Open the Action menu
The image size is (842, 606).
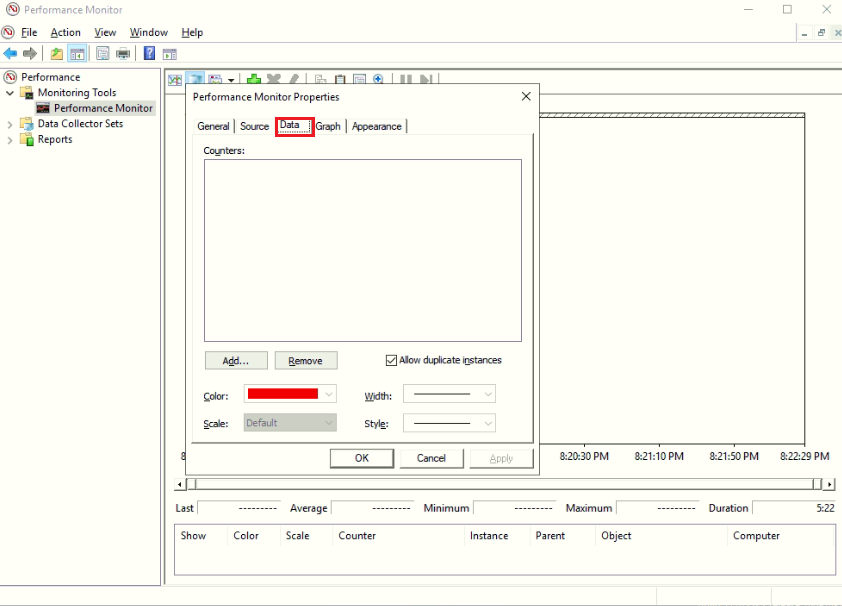[66, 33]
